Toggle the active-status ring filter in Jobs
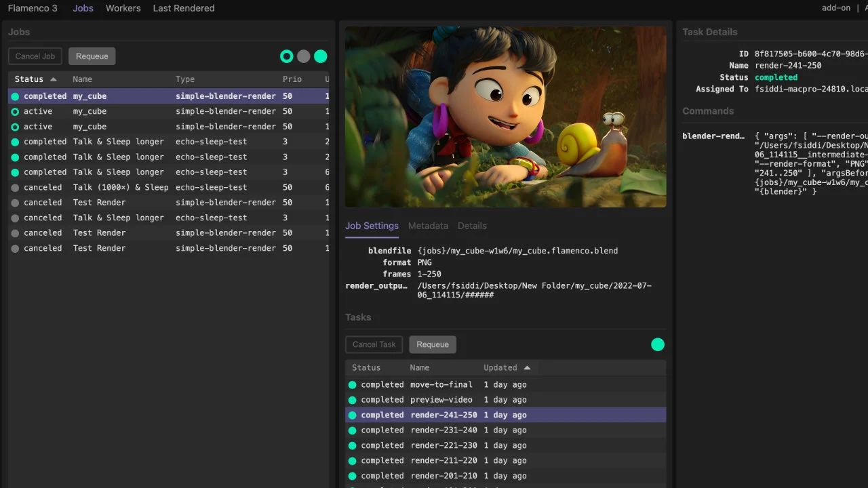The height and width of the screenshot is (488, 868). [287, 56]
